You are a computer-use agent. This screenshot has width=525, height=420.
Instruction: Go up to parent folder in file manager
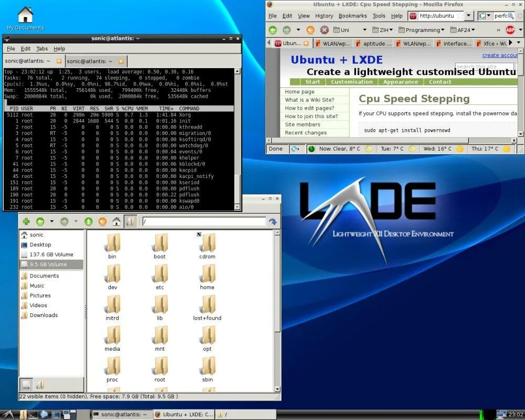(88, 222)
